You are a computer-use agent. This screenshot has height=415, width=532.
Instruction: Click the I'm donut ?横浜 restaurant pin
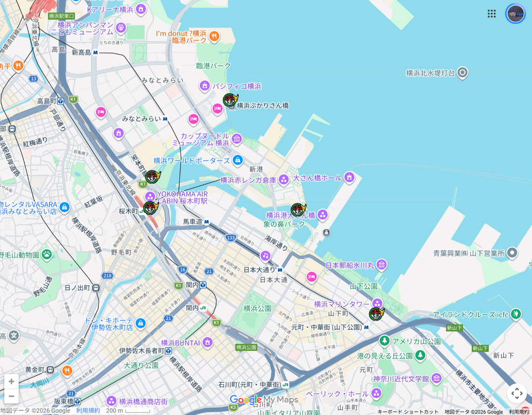click(x=214, y=36)
